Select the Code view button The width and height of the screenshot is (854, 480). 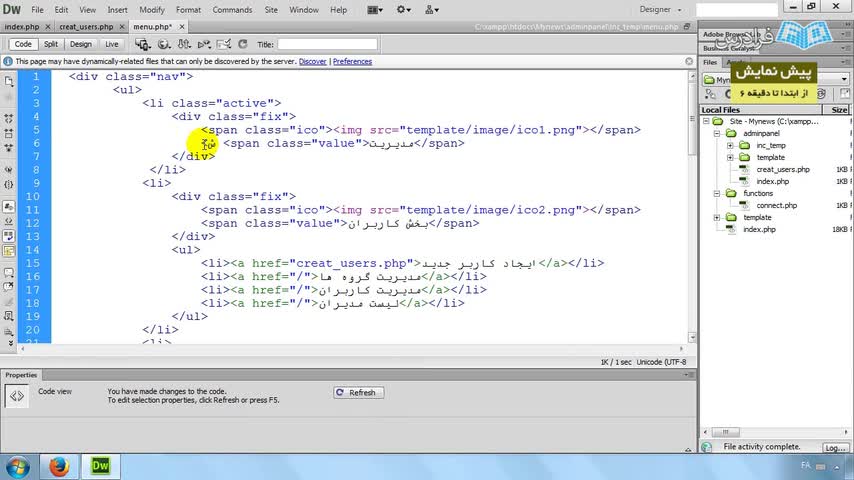point(23,44)
